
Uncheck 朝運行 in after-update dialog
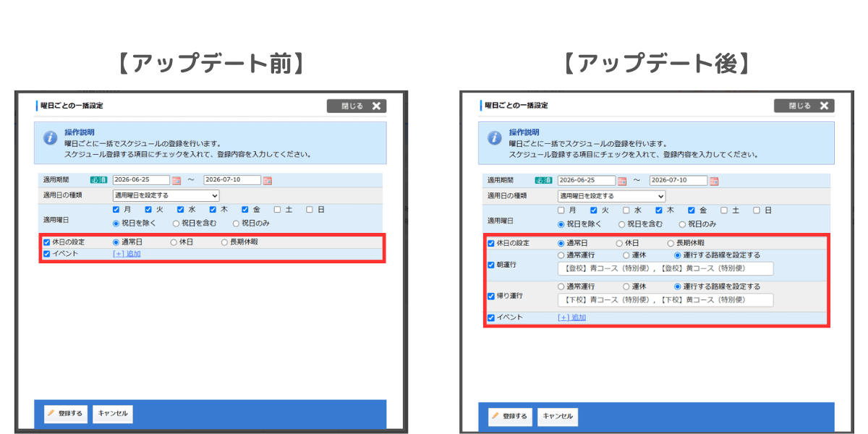pos(491,265)
